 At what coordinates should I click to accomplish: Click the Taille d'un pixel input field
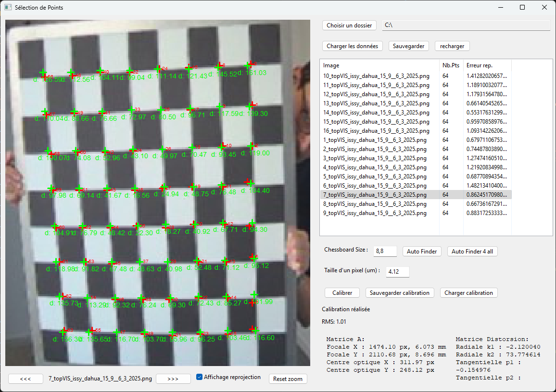click(x=397, y=272)
